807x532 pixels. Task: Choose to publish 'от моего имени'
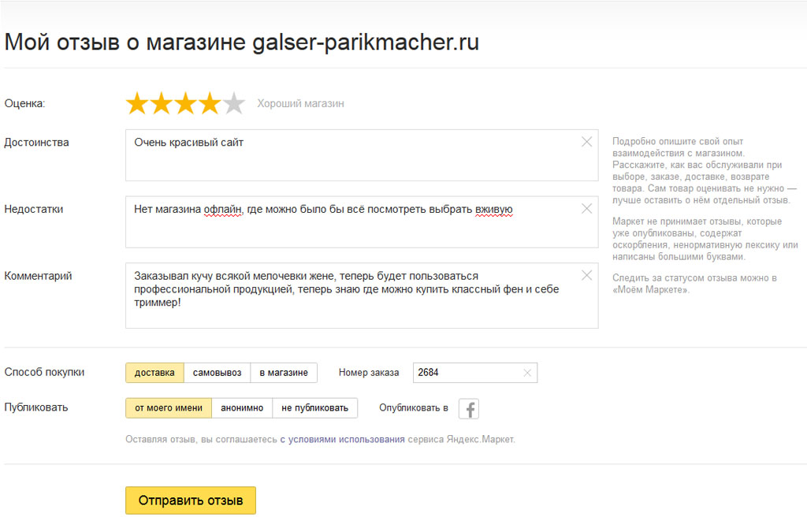pyautogui.click(x=169, y=408)
